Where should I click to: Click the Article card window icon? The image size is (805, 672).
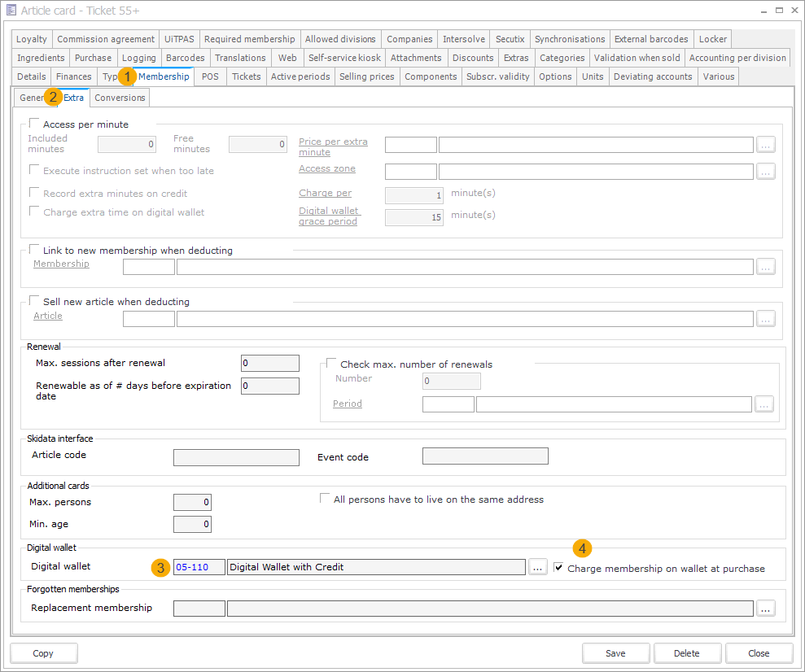(11, 10)
